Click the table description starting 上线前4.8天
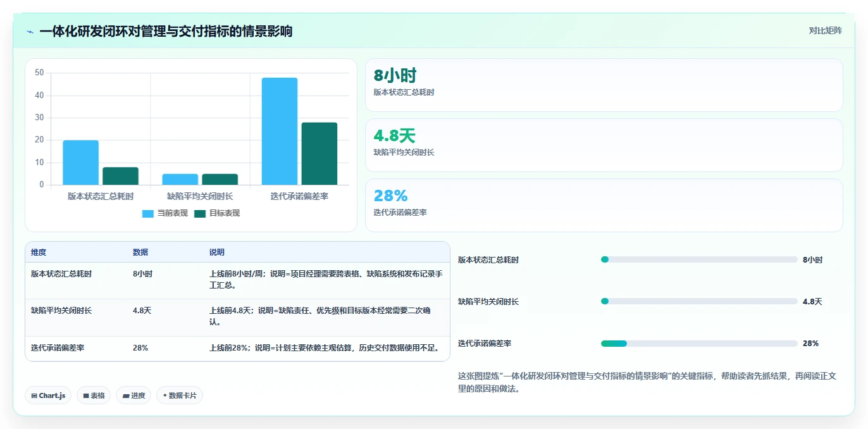This screenshot has width=868, height=429. tap(321, 316)
